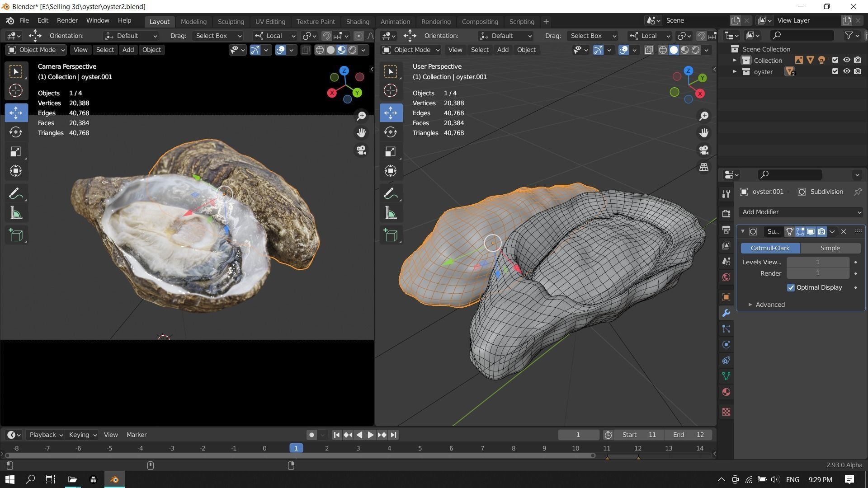Open the Material properties tab
Viewport: 868px width, 488px height.
coord(726,392)
